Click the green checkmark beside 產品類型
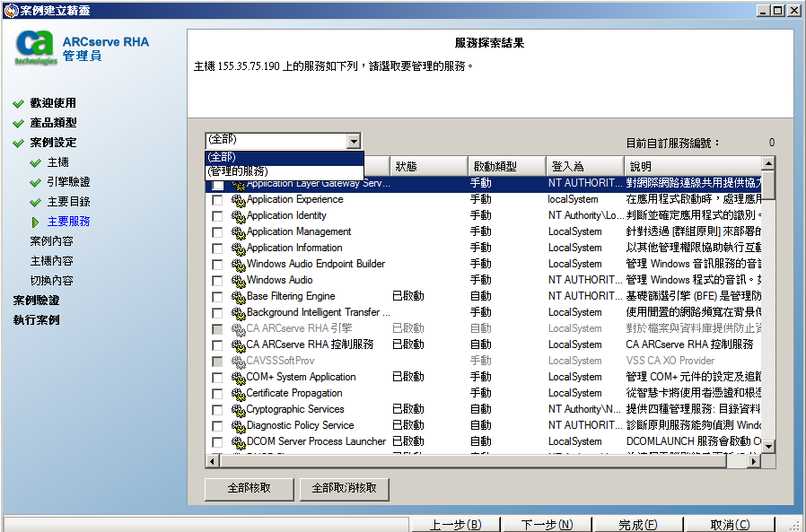 tap(19, 124)
